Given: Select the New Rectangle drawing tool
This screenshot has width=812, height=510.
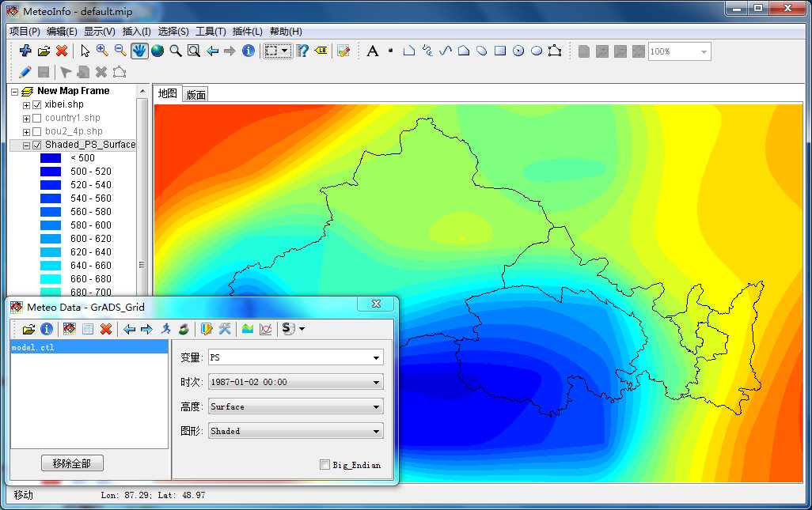Looking at the screenshot, I should (499, 51).
